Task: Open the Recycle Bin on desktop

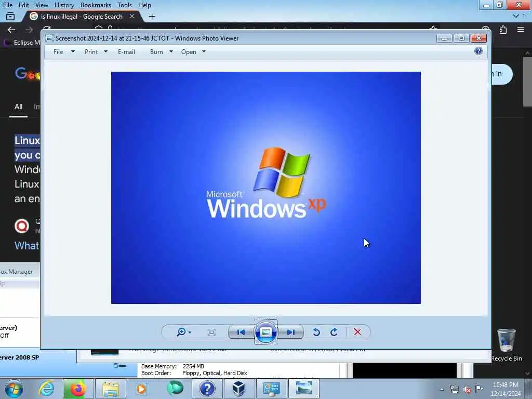Action: point(506,345)
